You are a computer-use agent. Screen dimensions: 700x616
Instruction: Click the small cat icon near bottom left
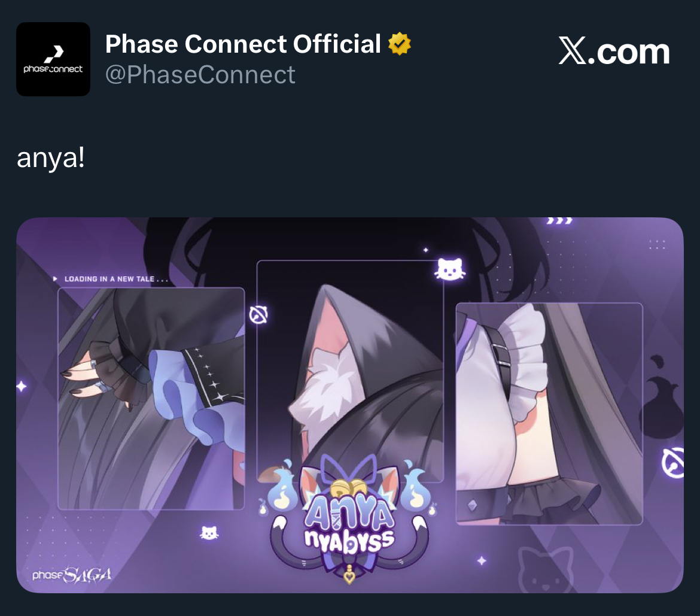(209, 533)
